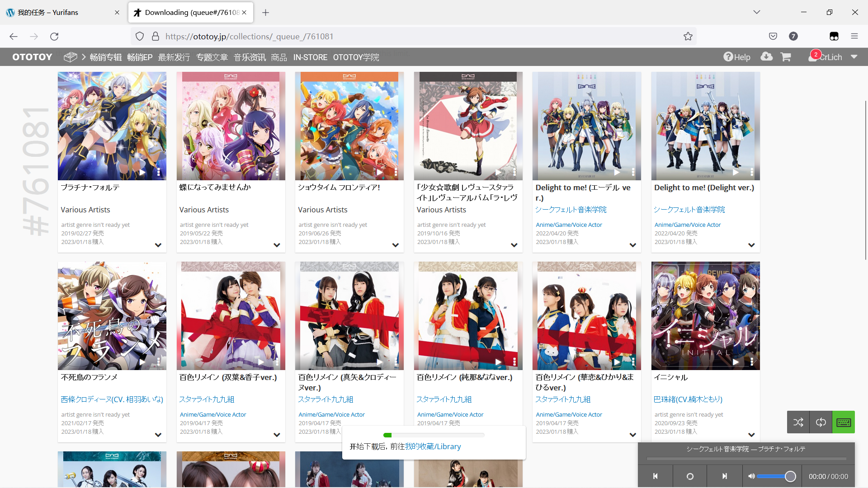
Task: Open the shopping cart icon
Action: tap(786, 57)
